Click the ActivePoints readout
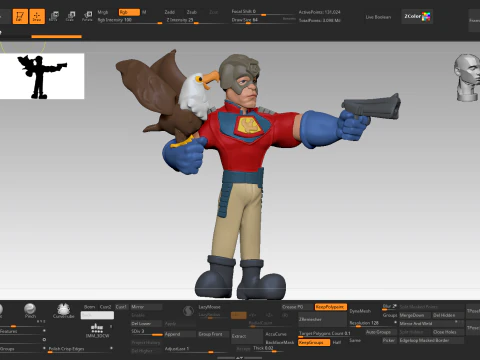Image resolution: width=480 pixels, height=360 pixels. point(319,12)
